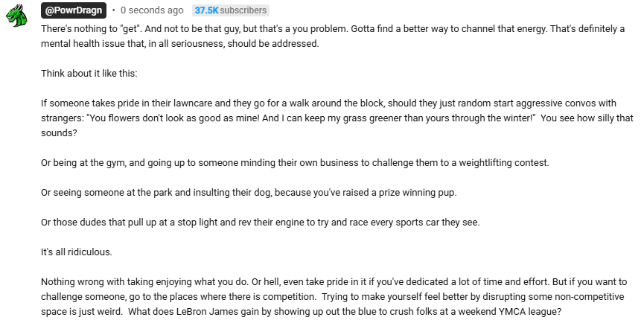
Task: Click the "0 seconds ago" timestamp
Action: [x=152, y=10]
